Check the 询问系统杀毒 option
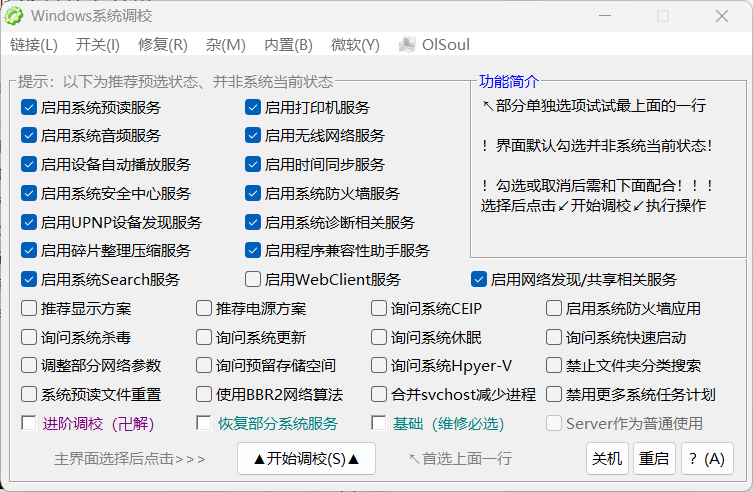This screenshot has height=492, width=753. [29, 338]
